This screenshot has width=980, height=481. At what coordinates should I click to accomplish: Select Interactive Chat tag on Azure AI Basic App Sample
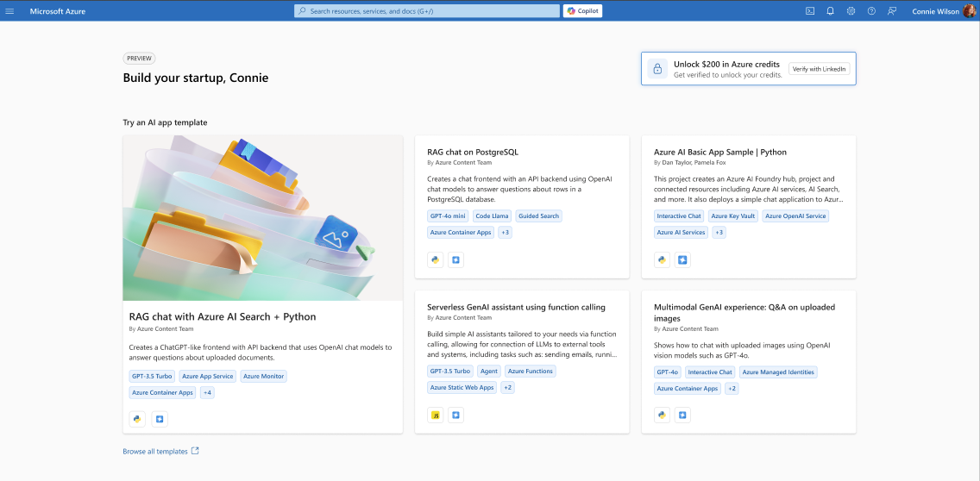[679, 216]
